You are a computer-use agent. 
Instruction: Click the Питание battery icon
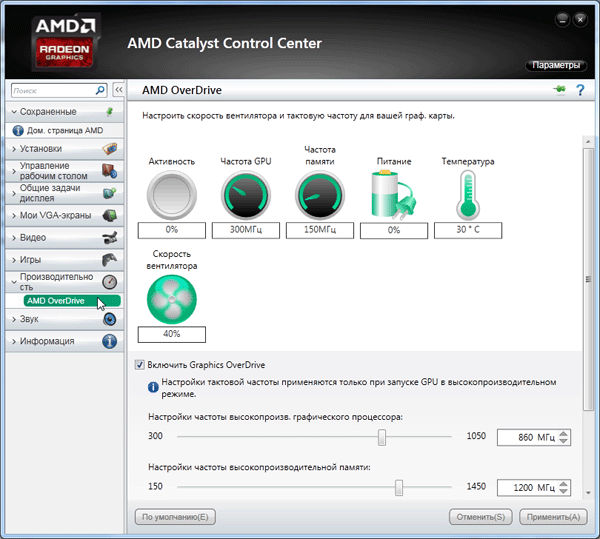394,195
